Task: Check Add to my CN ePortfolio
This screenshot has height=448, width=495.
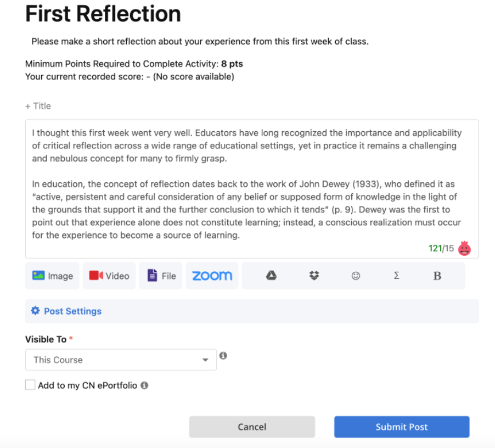Action: [x=30, y=385]
